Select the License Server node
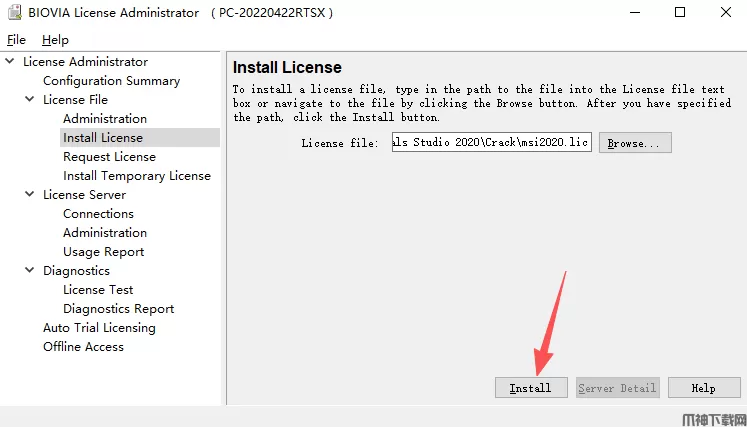Viewport: 747px width, 427px height. pos(84,195)
